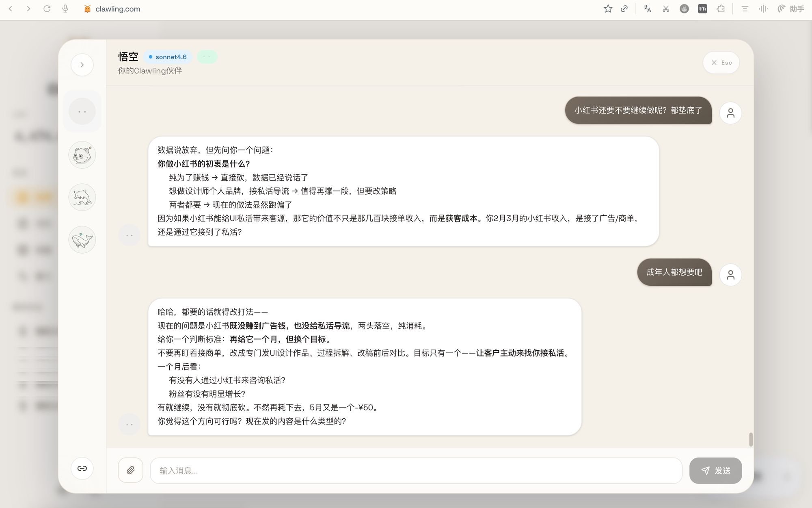
Task: Click the microphone icon in the browser toolbar
Action: [x=65, y=9]
